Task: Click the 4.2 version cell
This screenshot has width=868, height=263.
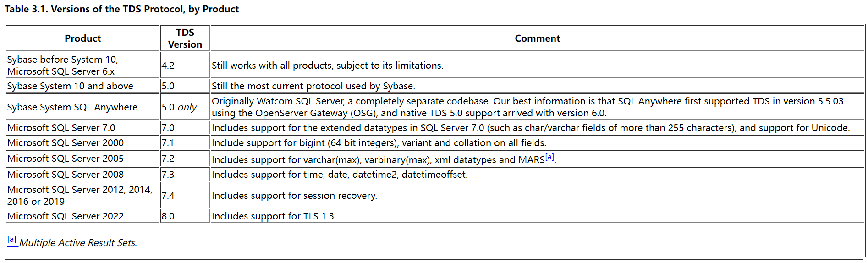Action: click(185, 66)
